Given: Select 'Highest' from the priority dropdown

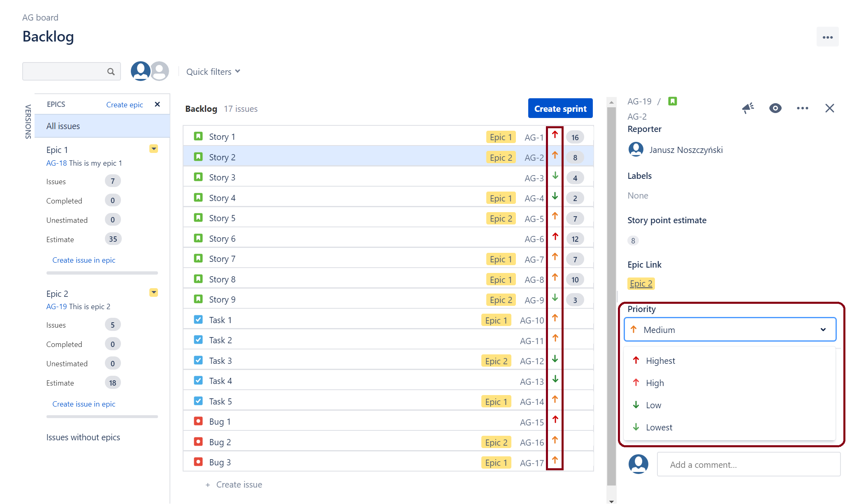Looking at the screenshot, I should (660, 361).
